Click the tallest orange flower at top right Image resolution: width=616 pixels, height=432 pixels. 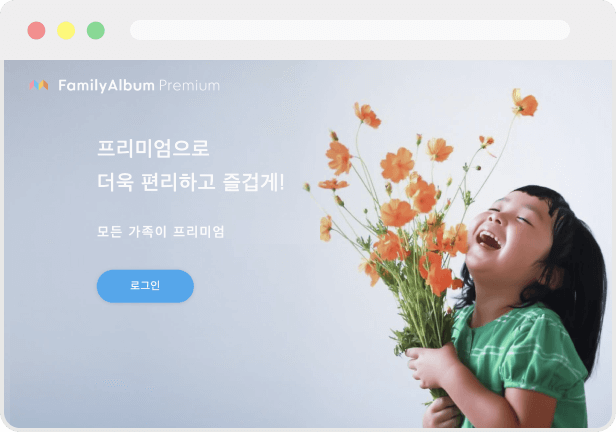(525, 103)
